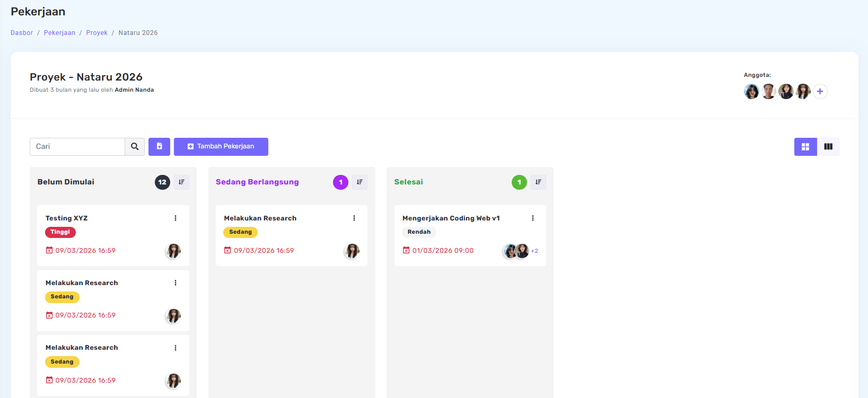Switch to grid board view
This screenshot has height=398, width=868.
tap(805, 147)
